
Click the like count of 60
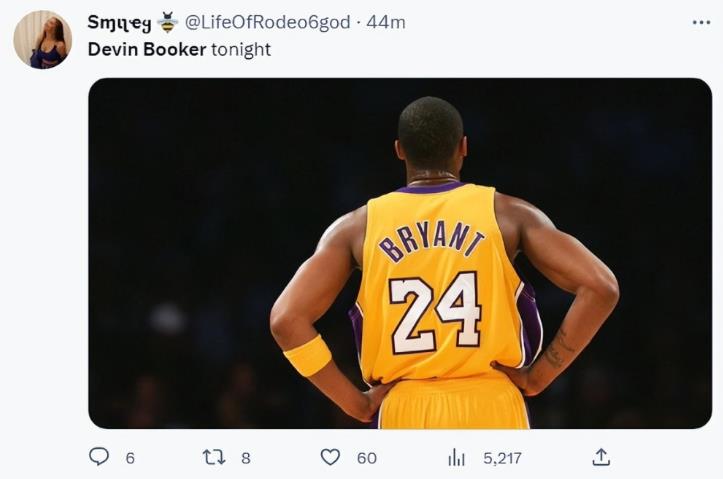click(366, 458)
